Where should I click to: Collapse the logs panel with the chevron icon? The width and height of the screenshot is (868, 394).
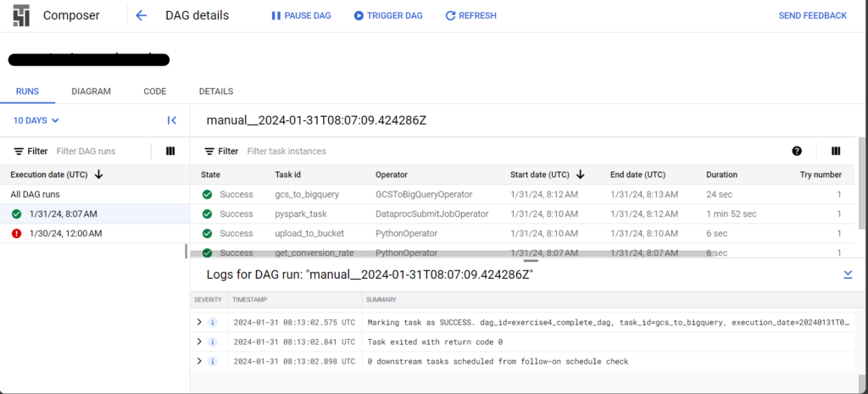[848, 275]
